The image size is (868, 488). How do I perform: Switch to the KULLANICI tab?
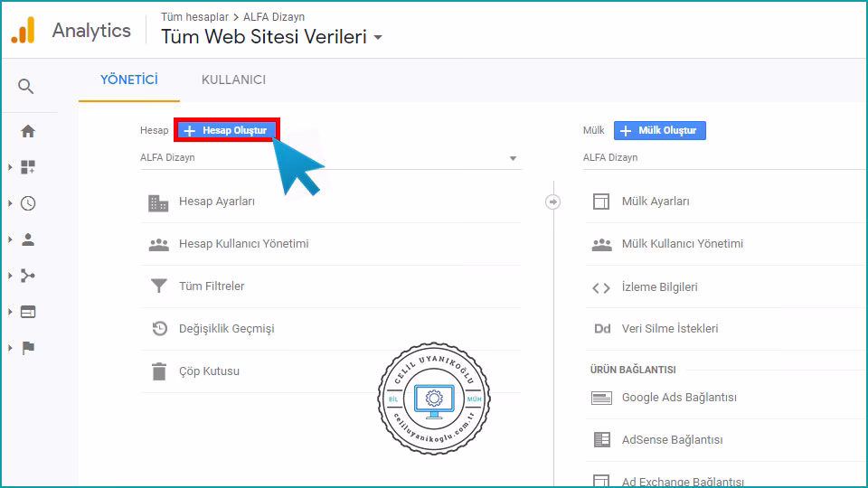click(x=233, y=80)
